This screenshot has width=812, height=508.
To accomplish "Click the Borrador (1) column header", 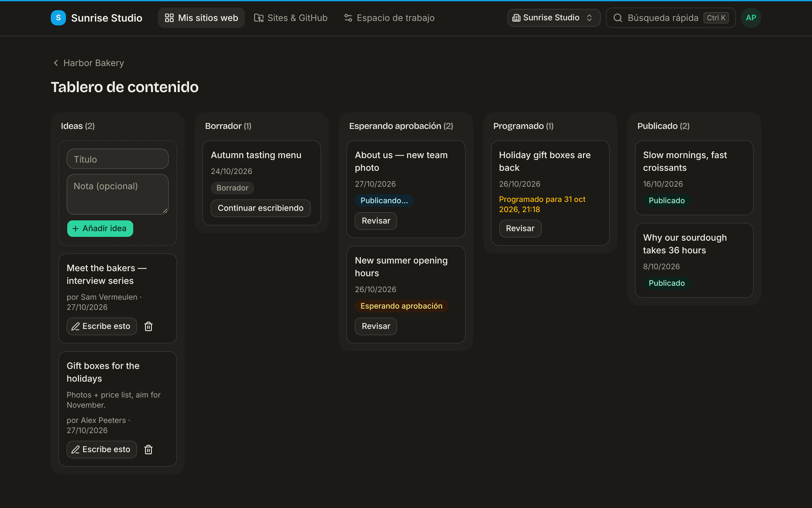I will 228,126.
